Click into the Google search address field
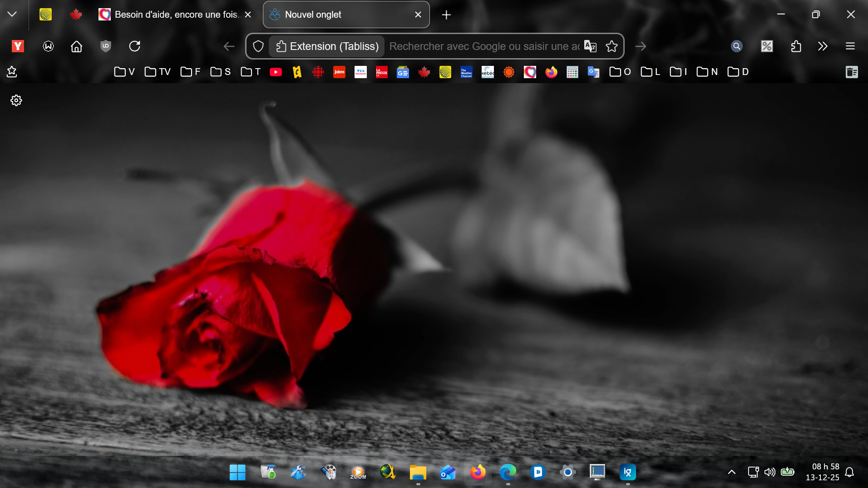The height and width of the screenshot is (488, 868). tap(483, 46)
